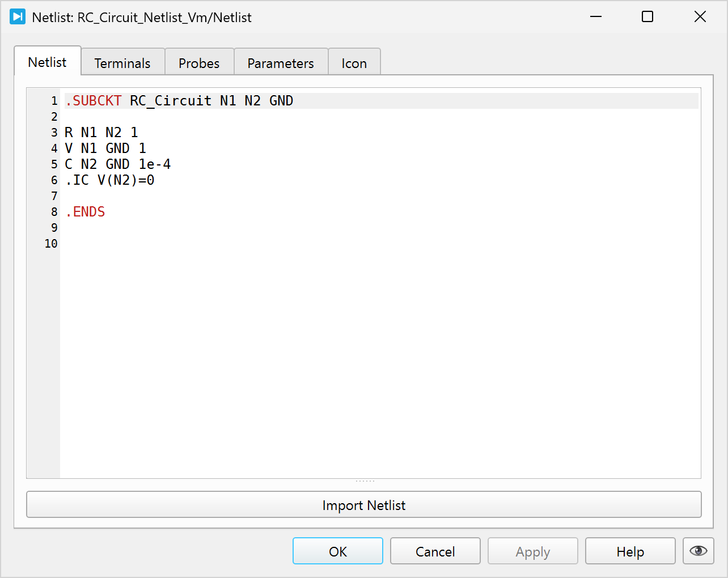Select the Netlist tab
The image size is (728, 578).
point(47,62)
